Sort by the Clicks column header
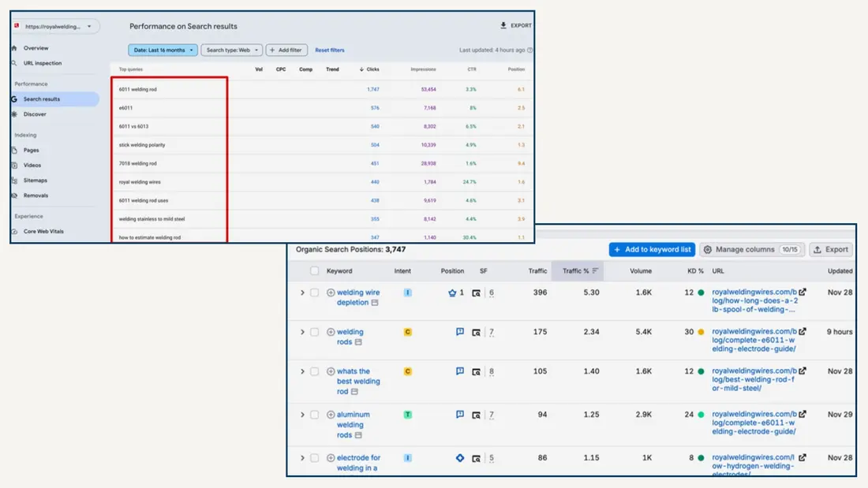Image resolution: width=868 pixels, height=488 pixels. coord(369,69)
